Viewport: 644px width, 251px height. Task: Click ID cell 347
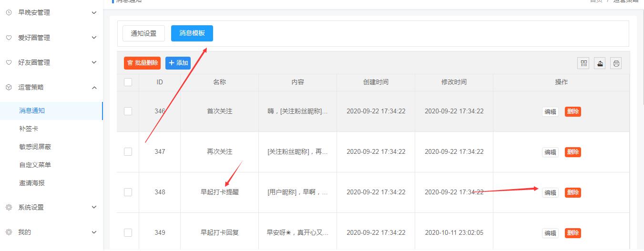tap(160, 151)
